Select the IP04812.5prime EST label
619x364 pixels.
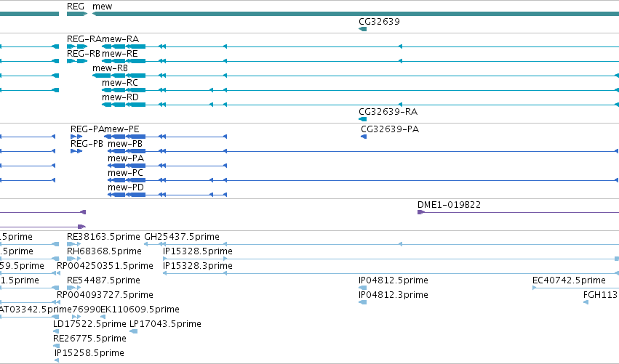394,280
